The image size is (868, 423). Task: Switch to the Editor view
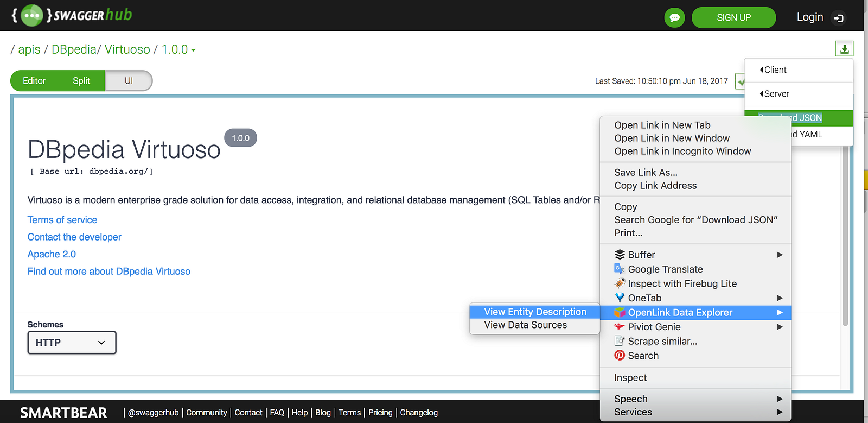coord(34,81)
